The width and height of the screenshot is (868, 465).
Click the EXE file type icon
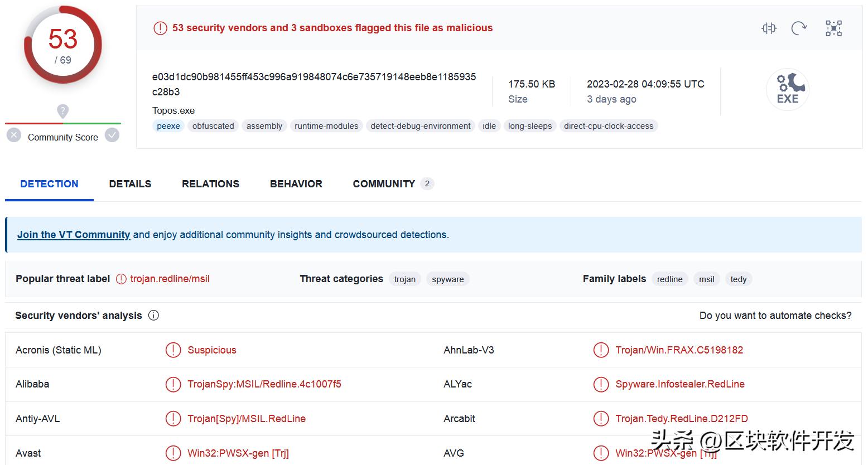pos(787,89)
